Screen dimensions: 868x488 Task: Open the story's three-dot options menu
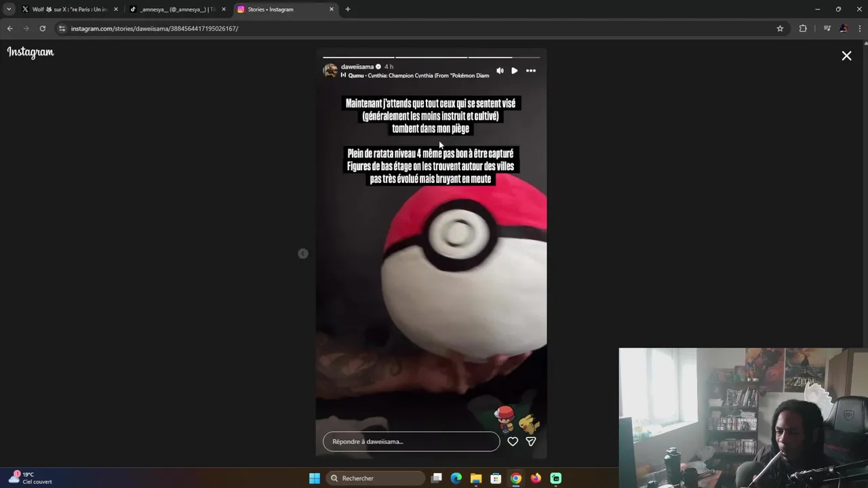pos(531,70)
